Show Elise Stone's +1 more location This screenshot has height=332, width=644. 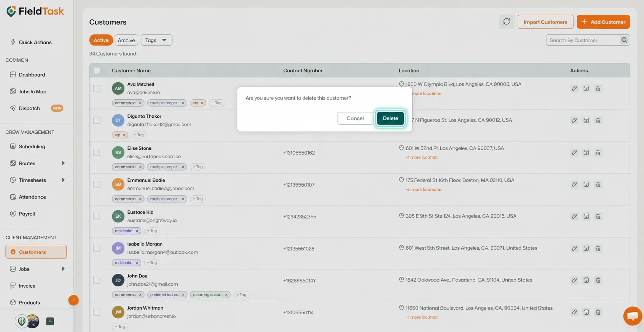click(x=421, y=158)
